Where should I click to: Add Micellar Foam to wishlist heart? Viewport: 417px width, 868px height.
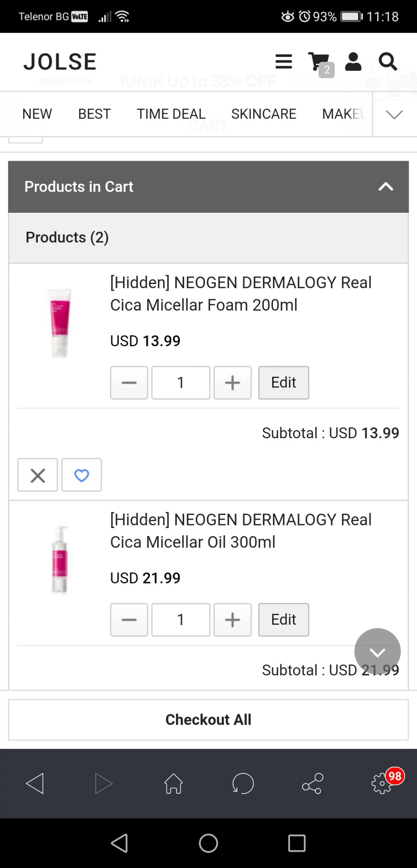pyautogui.click(x=82, y=475)
